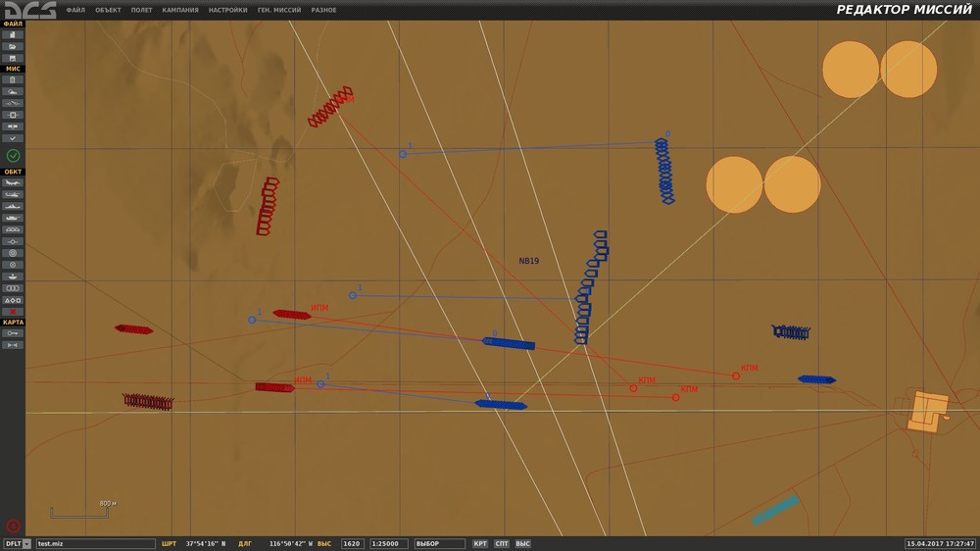The image size is (980, 551).
Task: Click the small checkmark button under МИС
Action: click(x=13, y=138)
